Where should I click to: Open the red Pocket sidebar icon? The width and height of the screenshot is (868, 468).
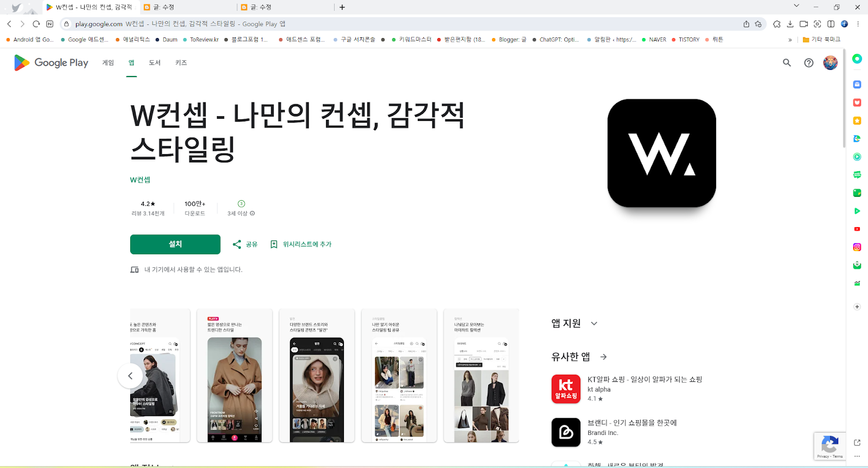coord(857,102)
